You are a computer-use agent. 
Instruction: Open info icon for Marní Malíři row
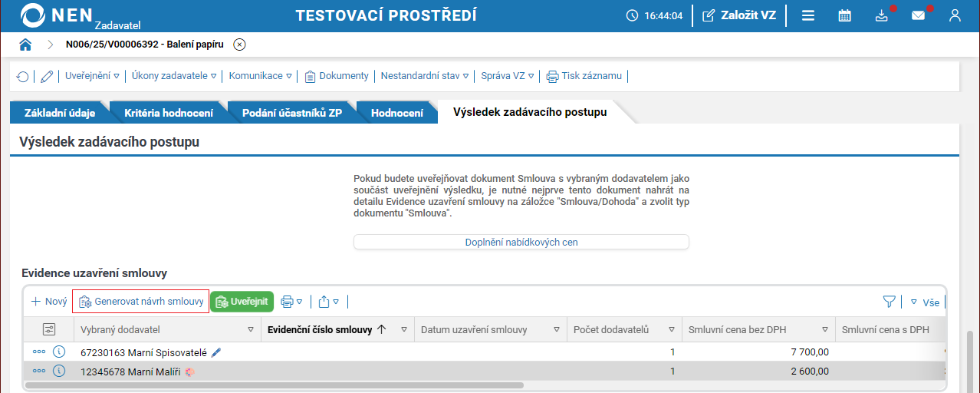[60, 372]
